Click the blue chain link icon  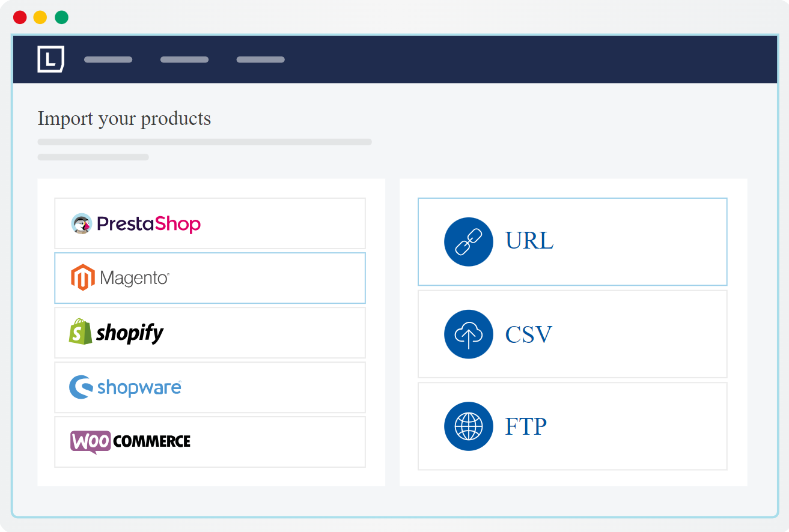point(468,242)
